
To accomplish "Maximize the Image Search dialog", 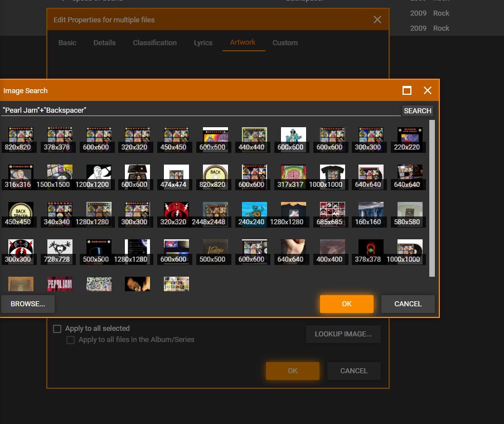I will pyautogui.click(x=407, y=90).
